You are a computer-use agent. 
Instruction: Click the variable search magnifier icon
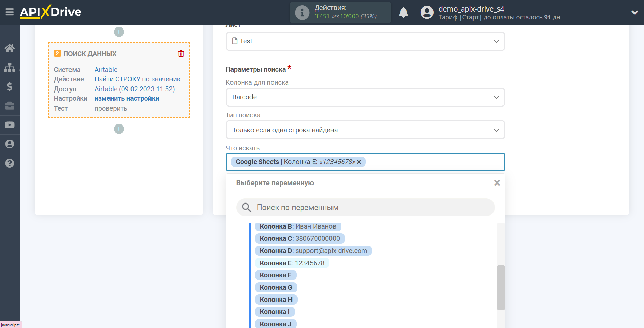[246, 207]
